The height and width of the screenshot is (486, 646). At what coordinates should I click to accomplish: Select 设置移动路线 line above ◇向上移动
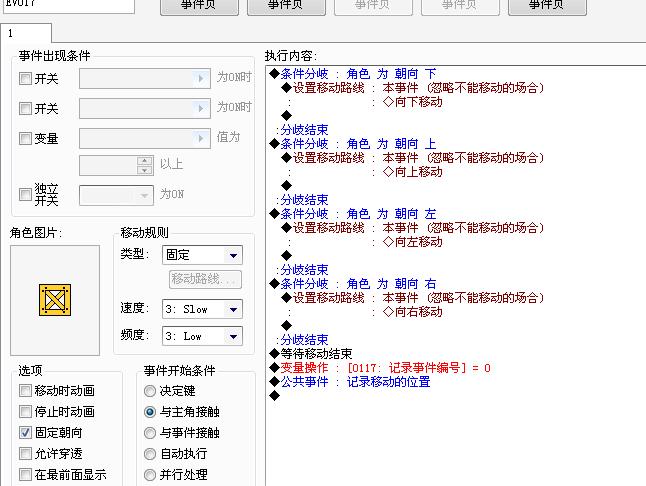pyautogui.click(x=412, y=158)
